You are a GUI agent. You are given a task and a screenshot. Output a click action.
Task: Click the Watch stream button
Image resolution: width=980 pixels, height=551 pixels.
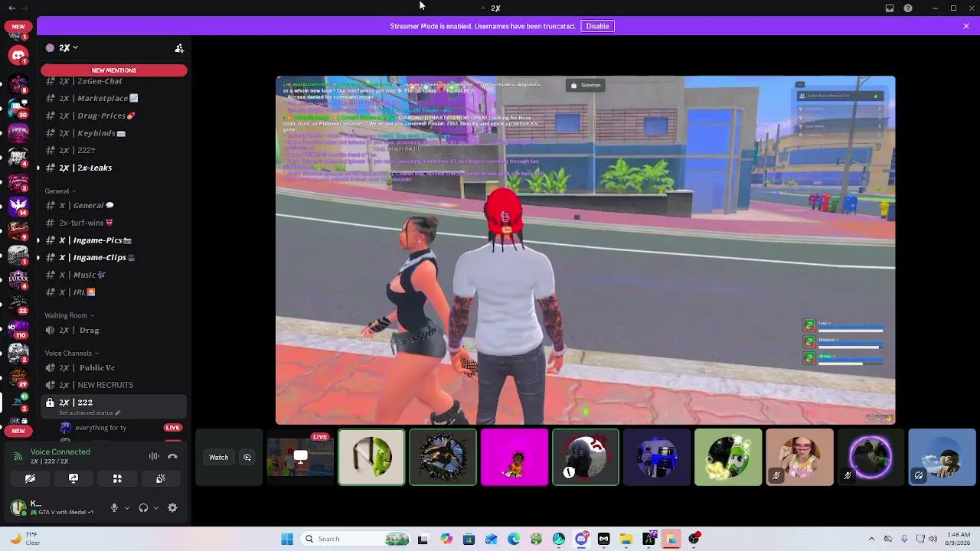coord(218,458)
